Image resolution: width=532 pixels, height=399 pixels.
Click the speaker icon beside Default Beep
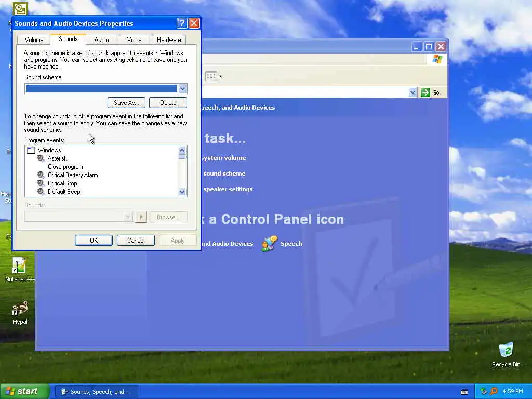pos(41,192)
